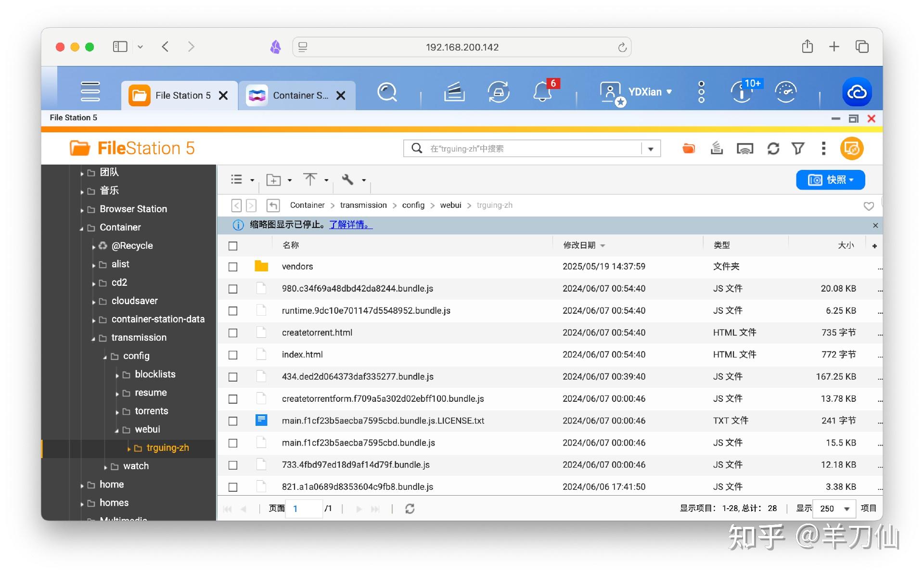Open the smart file filter funnel icon
Viewport: 924px width, 575px height.
pos(798,149)
